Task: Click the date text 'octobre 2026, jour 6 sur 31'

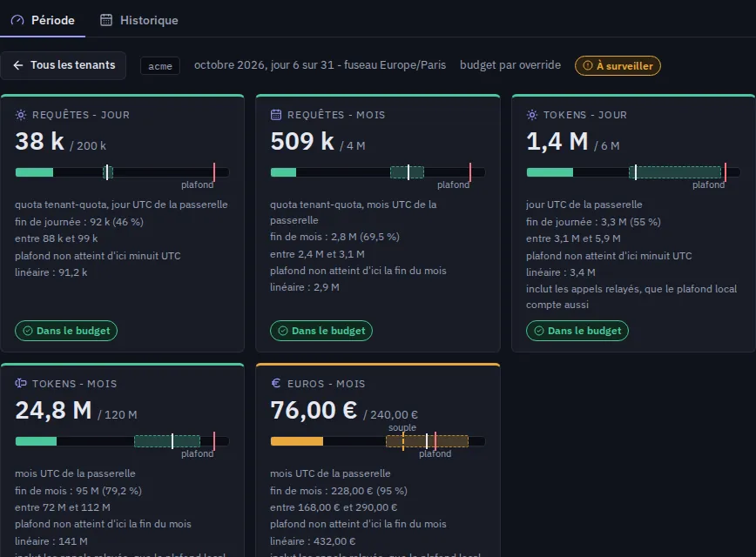Action: [x=264, y=65]
